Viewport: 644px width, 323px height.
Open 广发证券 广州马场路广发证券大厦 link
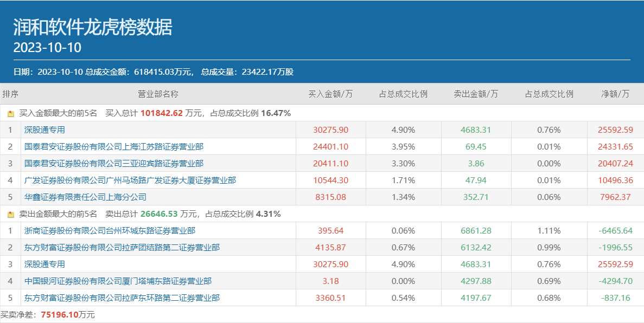point(130,180)
